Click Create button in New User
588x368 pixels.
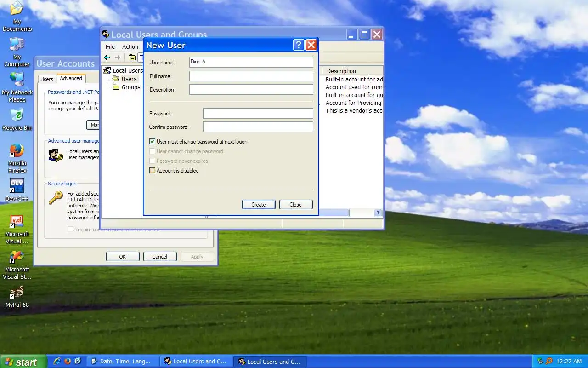click(x=259, y=205)
